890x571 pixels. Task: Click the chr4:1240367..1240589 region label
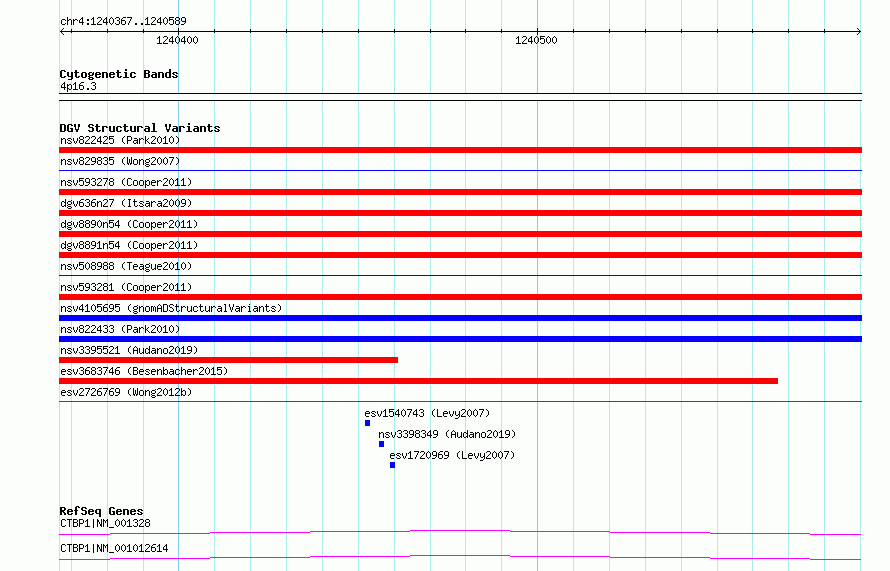pyautogui.click(x=123, y=21)
